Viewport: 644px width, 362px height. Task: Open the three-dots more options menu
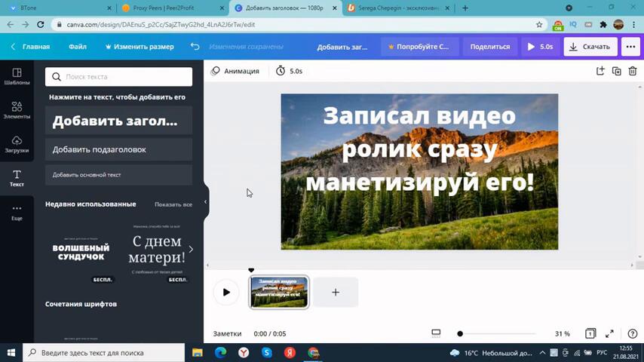click(x=630, y=47)
